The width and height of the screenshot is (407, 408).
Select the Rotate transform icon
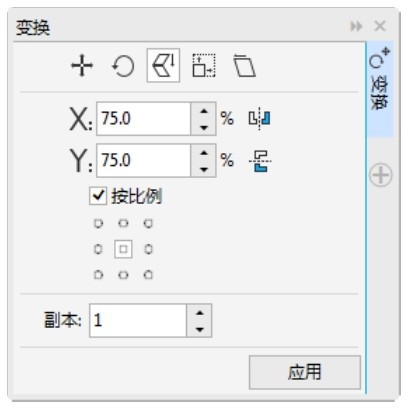pos(123,66)
